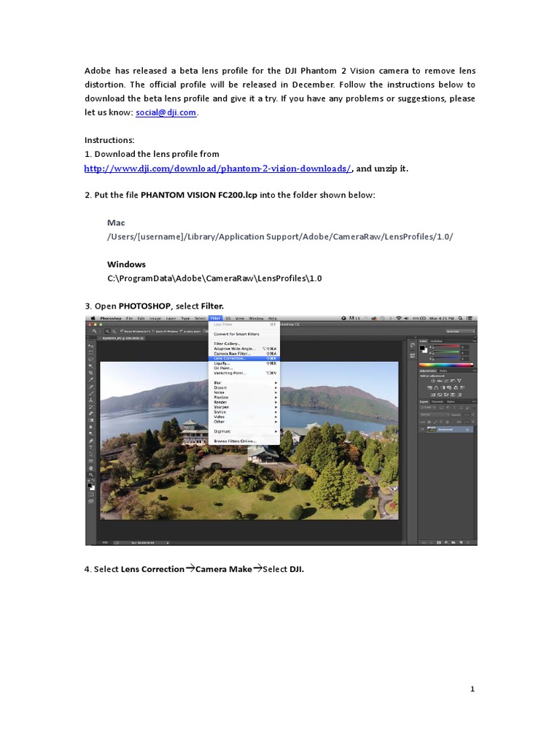Screen dimensions: 560x747
Task: Toggle Resize Windows to Fit checkbox
Action: 122,331
